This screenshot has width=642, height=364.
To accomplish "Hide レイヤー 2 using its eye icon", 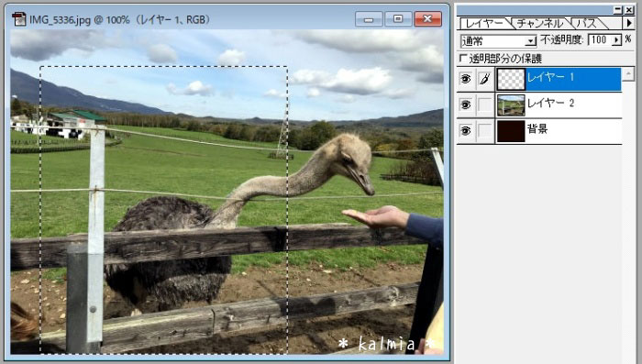I will [x=466, y=105].
